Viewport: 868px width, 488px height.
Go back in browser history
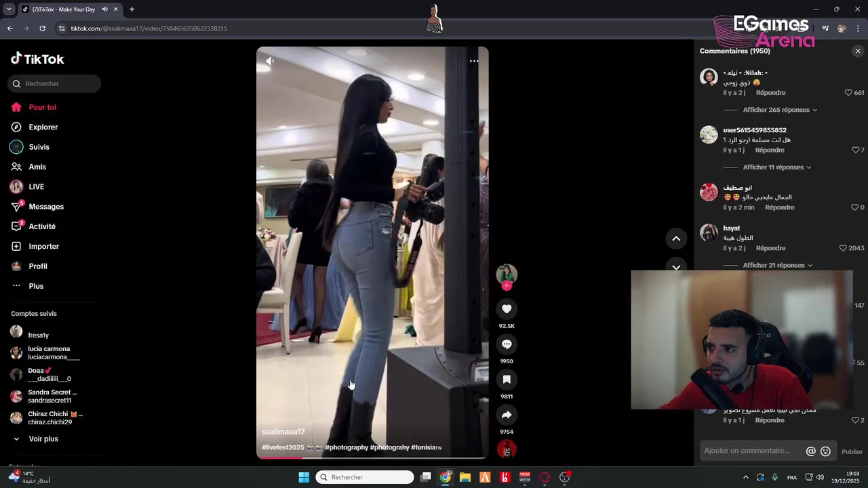coord(9,28)
